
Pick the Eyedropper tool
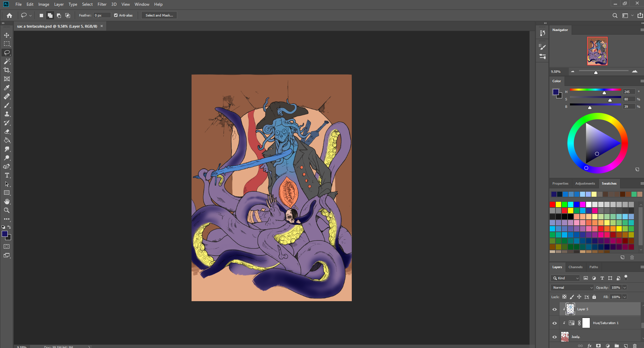tap(7, 88)
